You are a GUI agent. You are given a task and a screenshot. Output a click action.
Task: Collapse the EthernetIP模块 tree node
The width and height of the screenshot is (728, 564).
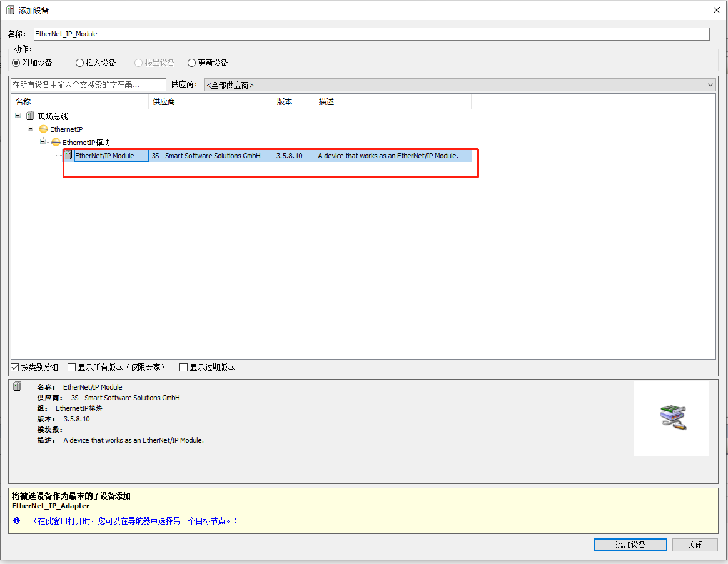(x=43, y=141)
